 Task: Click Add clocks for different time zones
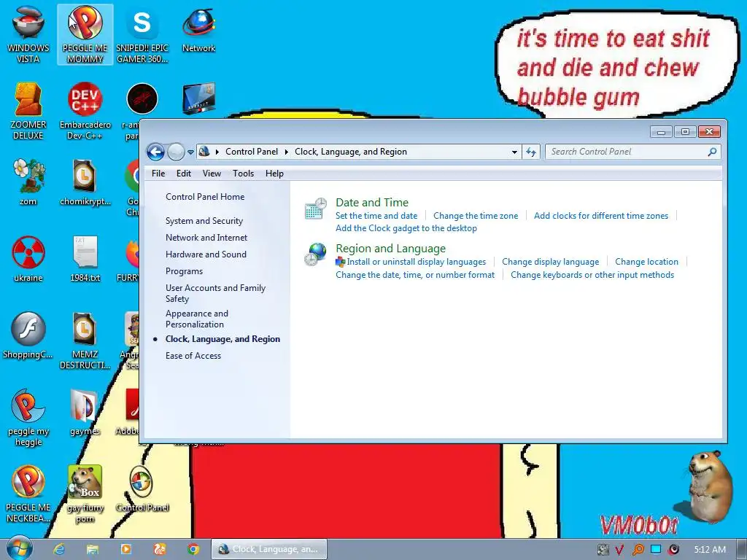[x=601, y=216]
